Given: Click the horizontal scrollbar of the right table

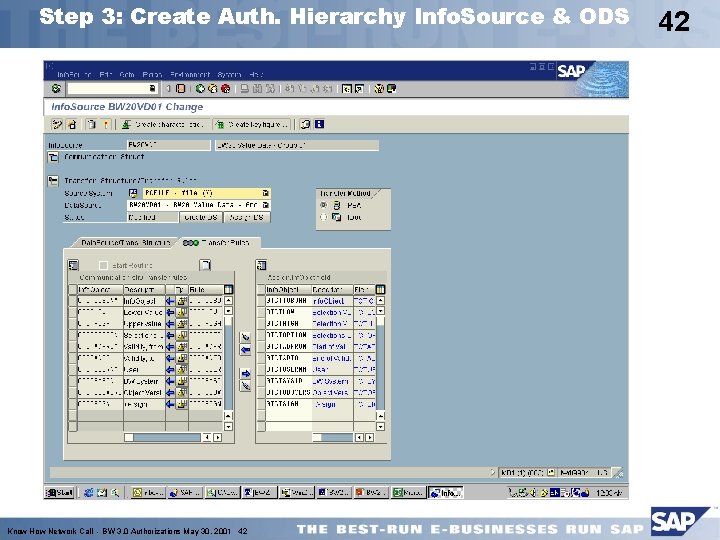Looking at the screenshot, I should coord(333,438).
